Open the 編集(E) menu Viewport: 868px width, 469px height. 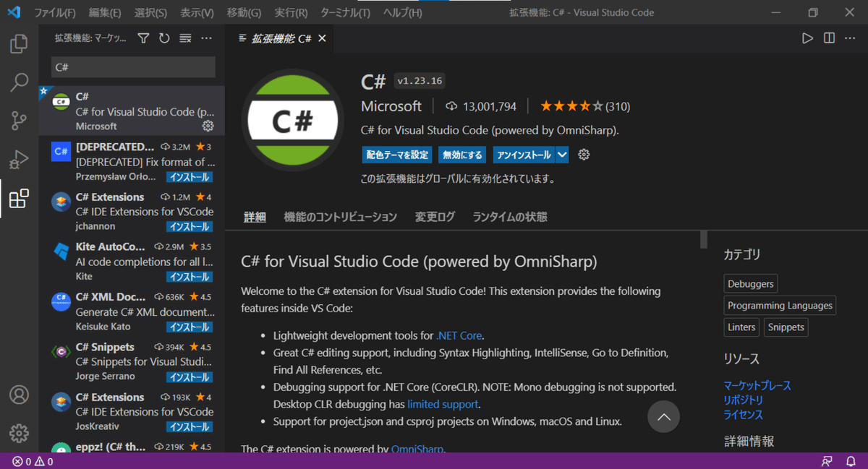coord(105,12)
